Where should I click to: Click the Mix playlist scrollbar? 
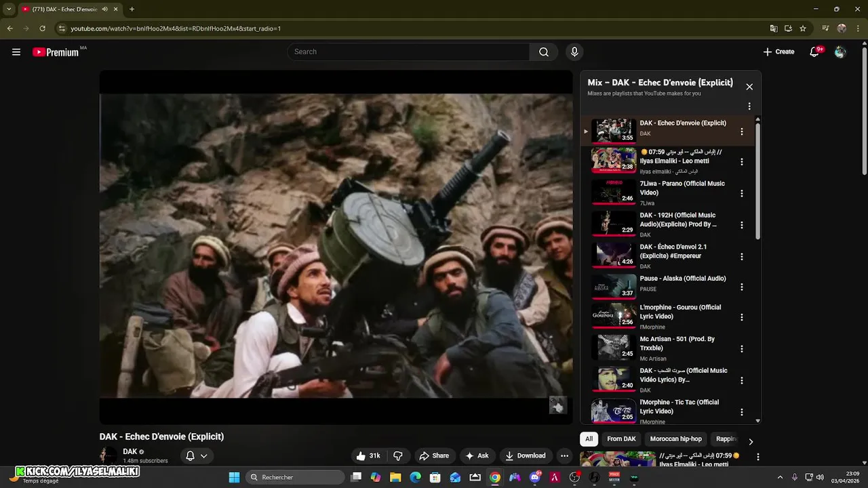(x=757, y=180)
